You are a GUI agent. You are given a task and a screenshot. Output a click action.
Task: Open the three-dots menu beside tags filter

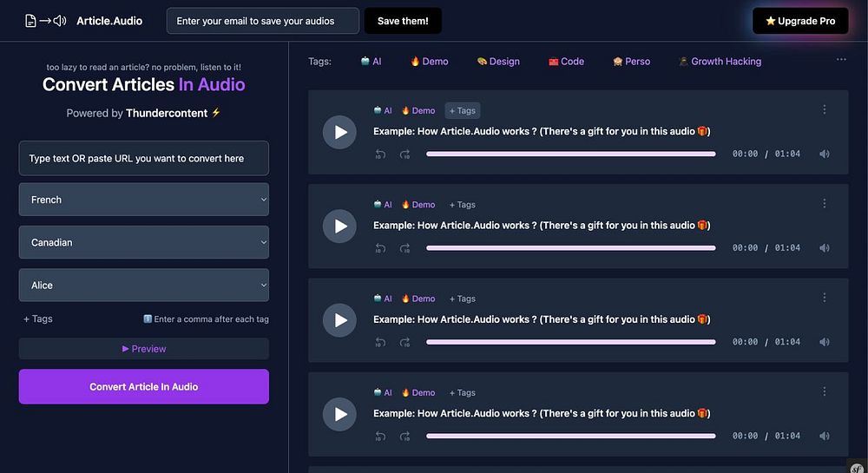(x=841, y=59)
